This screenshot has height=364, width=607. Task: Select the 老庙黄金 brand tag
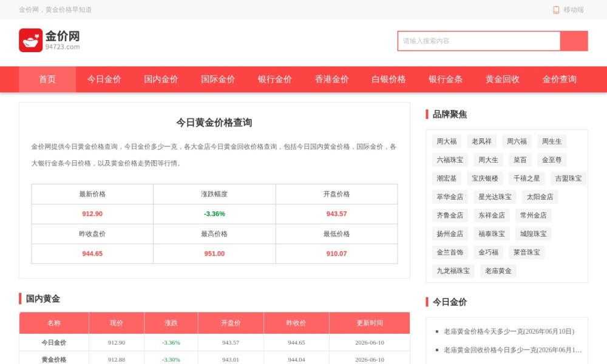click(498, 271)
